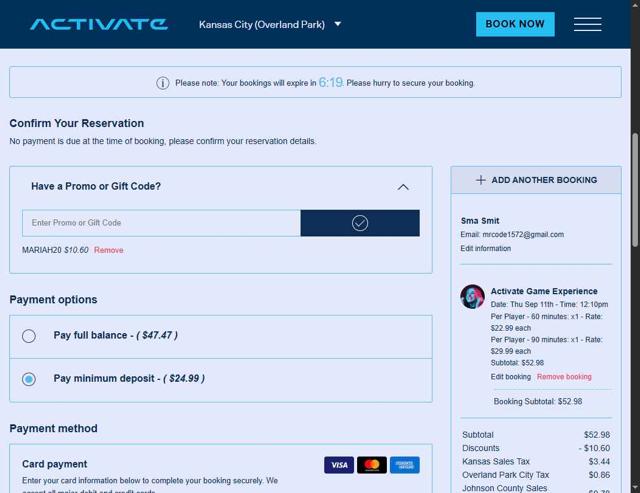Image resolution: width=640 pixels, height=493 pixels.
Task: Click the Sma Smit name
Action: tap(480, 221)
